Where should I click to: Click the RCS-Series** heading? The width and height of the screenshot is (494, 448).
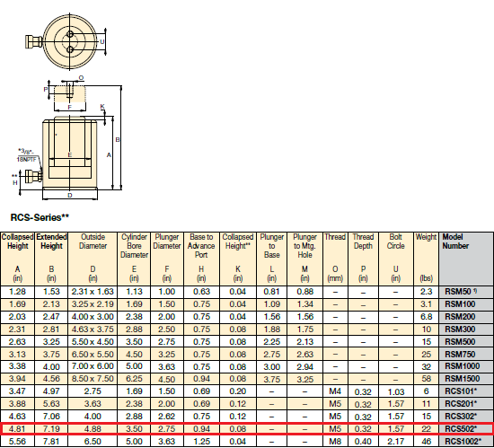[x=40, y=217]
